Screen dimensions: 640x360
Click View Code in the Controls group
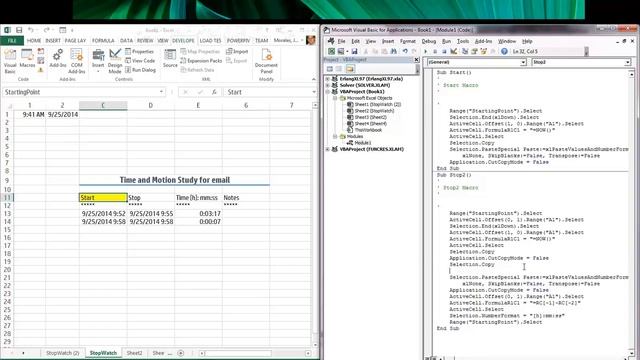[x=140, y=60]
